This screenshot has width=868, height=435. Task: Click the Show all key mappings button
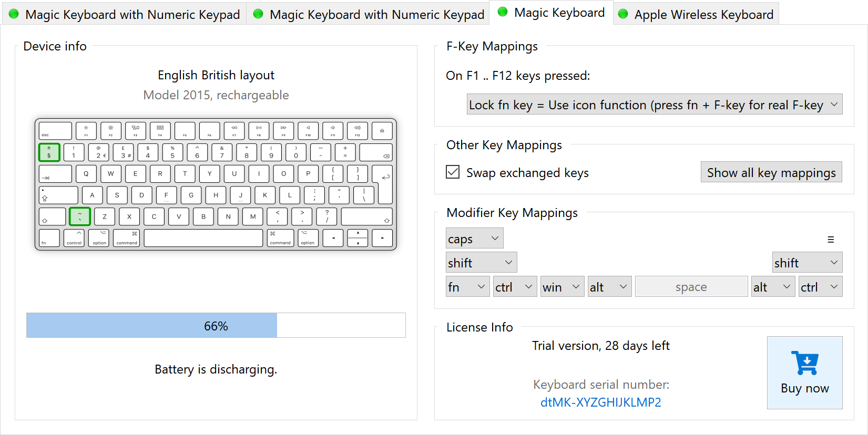point(771,172)
